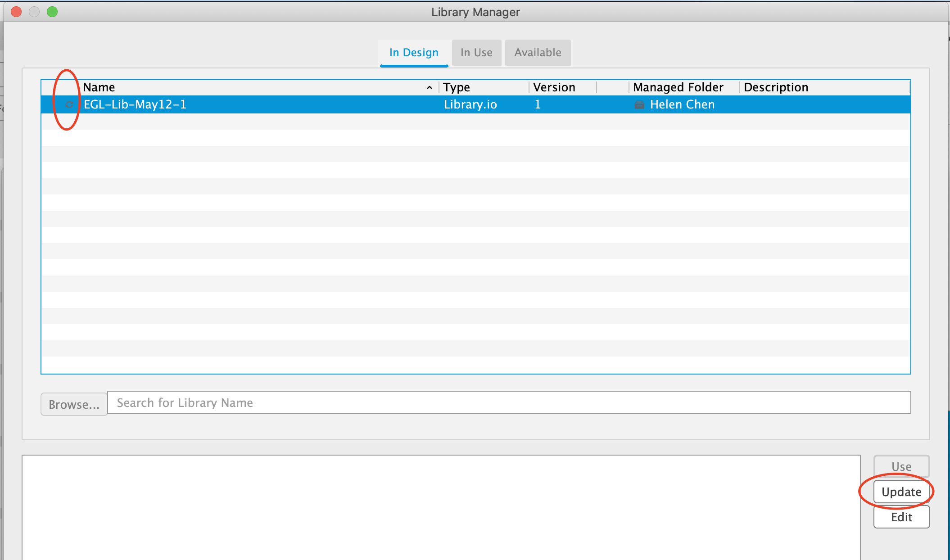The image size is (950, 560).
Task: Click the Helen Chen managed folder entry
Action: pyautogui.click(x=682, y=104)
